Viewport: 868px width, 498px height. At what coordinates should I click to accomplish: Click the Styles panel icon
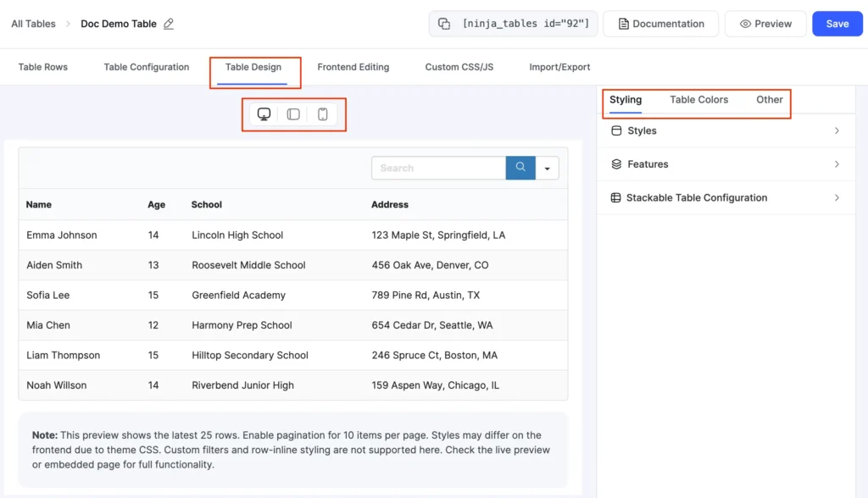click(616, 130)
